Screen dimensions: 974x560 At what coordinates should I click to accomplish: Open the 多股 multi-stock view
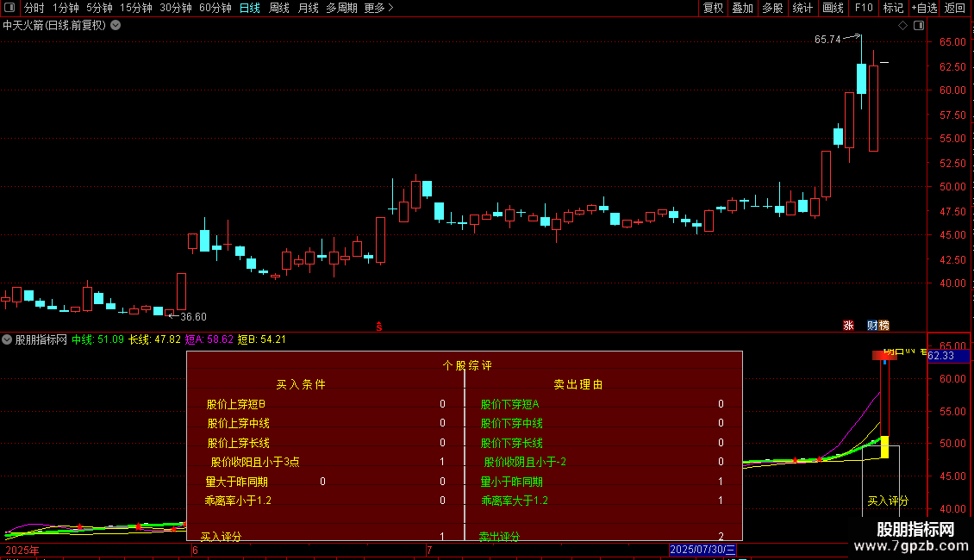coord(772,8)
